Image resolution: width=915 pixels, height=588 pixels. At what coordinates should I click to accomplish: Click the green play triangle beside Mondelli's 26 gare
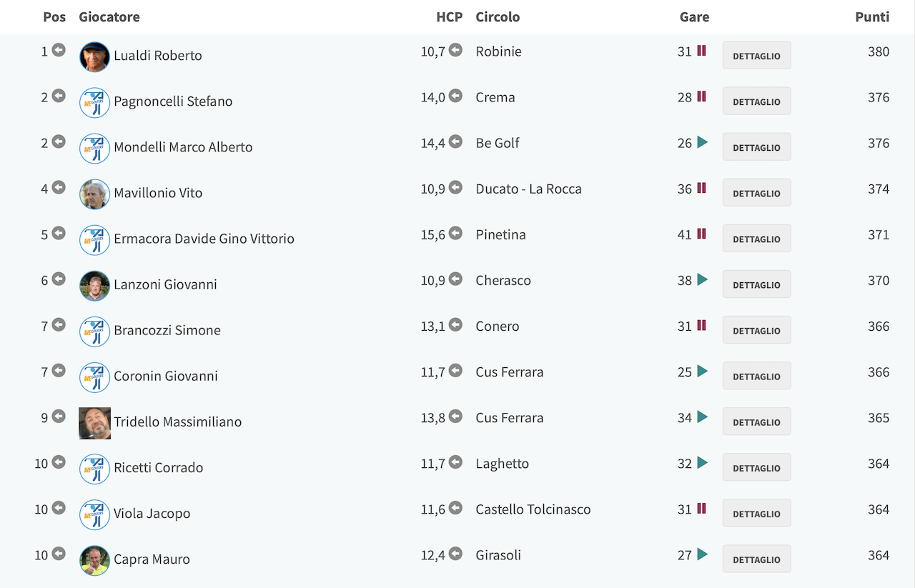[703, 142]
